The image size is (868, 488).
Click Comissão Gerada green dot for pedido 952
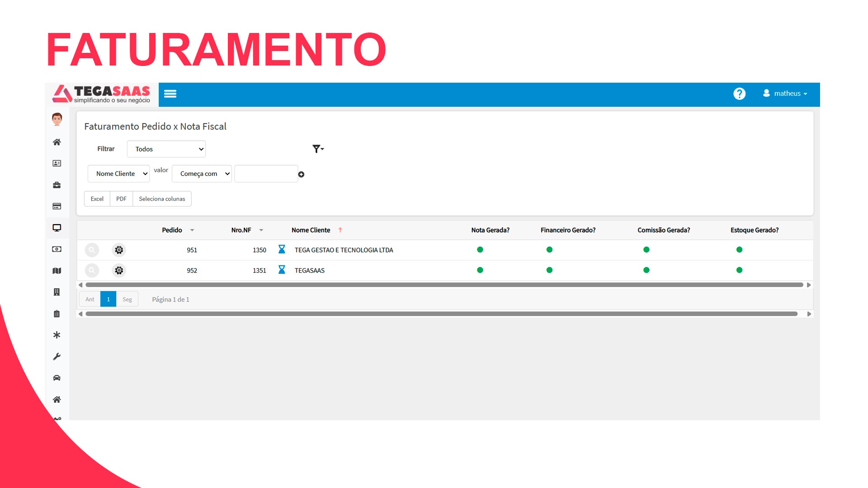click(646, 270)
